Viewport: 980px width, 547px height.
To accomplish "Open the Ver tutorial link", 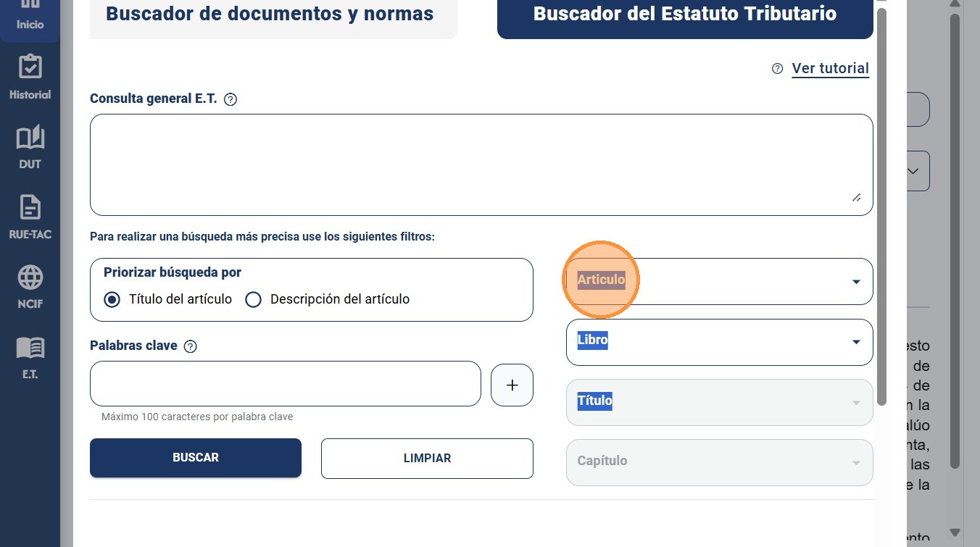I will click(830, 69).
